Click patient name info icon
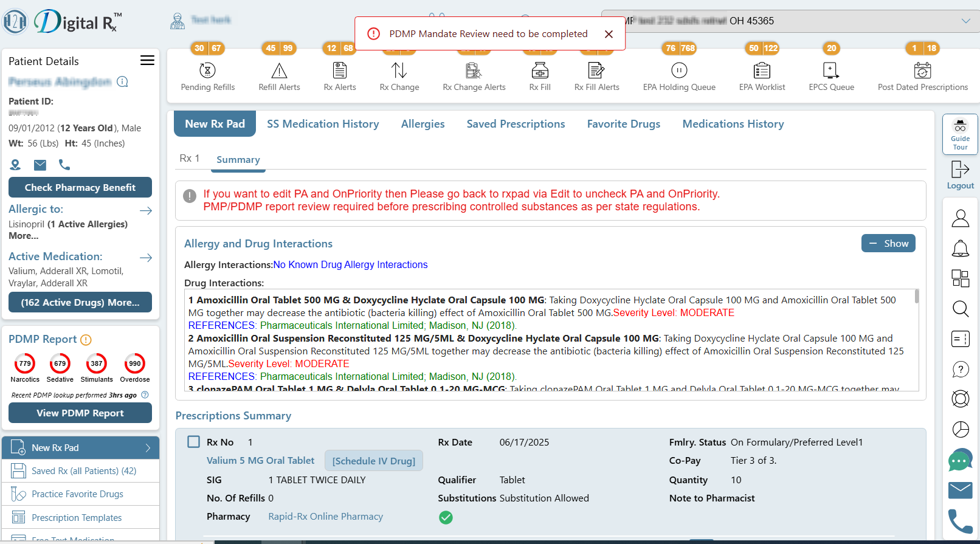 (x=122, y=81)
